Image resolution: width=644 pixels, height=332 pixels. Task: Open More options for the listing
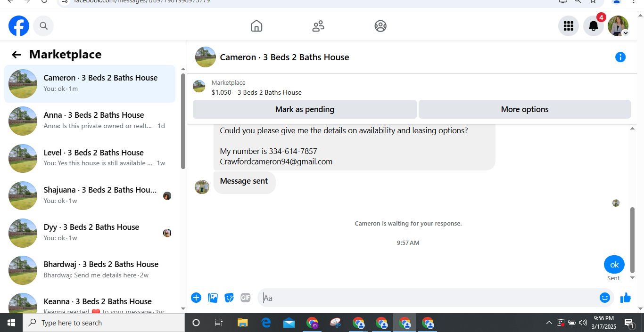(x=525, y=109)
